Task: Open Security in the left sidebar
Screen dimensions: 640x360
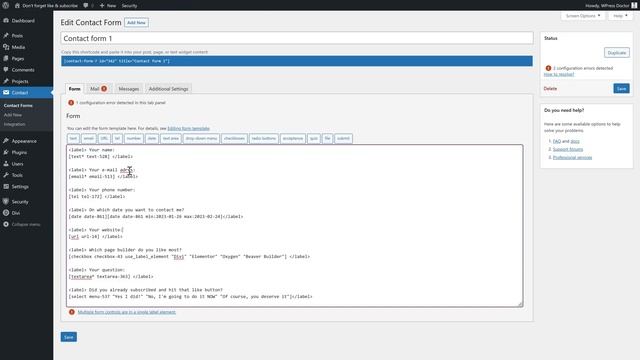Action: pos(20,202)
